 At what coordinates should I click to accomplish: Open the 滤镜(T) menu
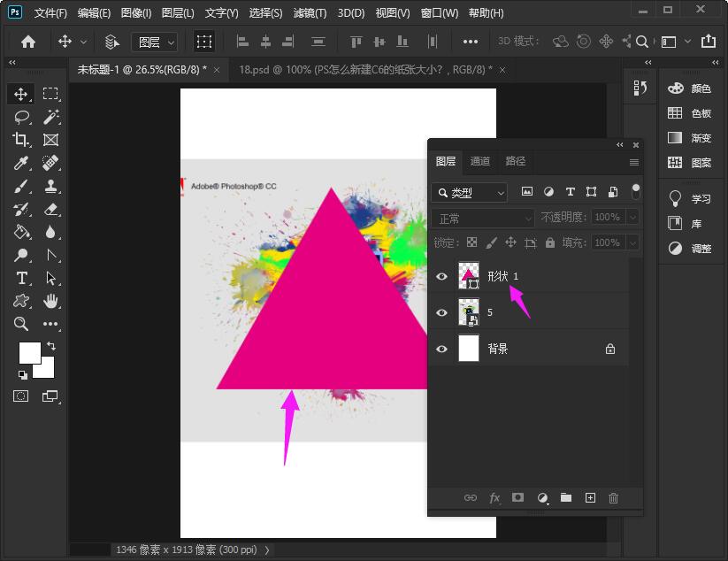[x=310, y=13]
